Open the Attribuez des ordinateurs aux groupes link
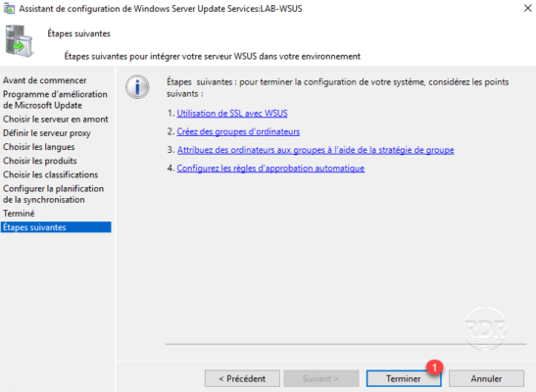The image size is (536, 392). click(x=316, y=150)
